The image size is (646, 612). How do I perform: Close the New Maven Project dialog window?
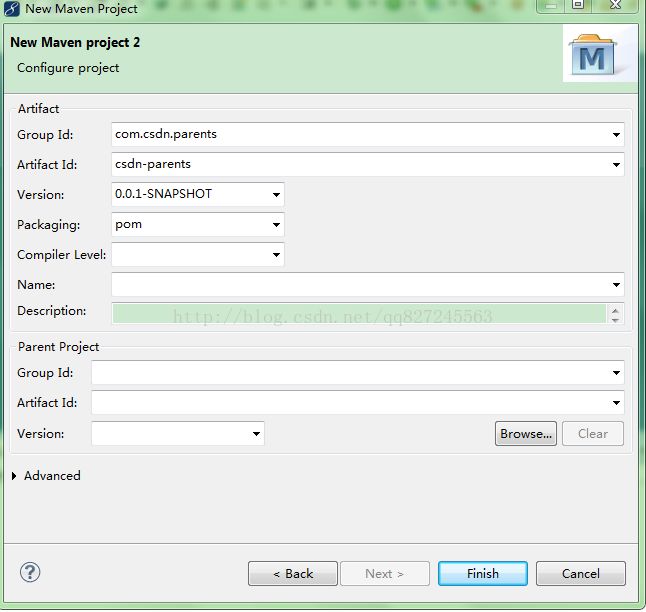pos(616,5)
